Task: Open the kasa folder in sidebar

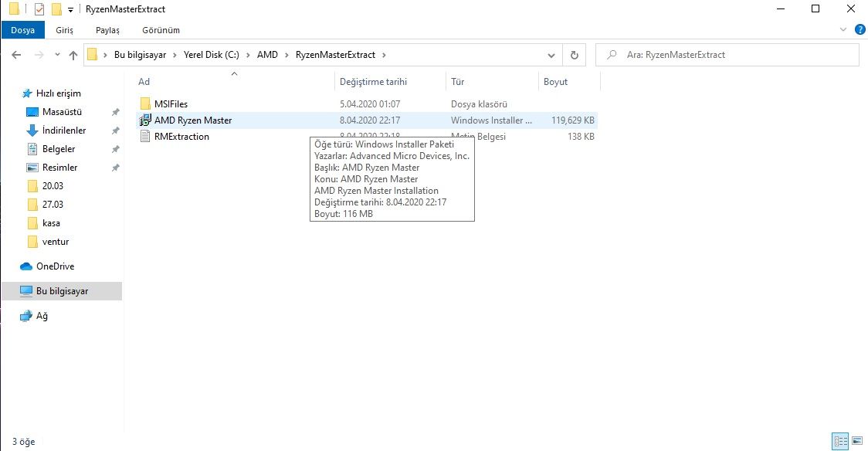Action: [x=50, y=223]
